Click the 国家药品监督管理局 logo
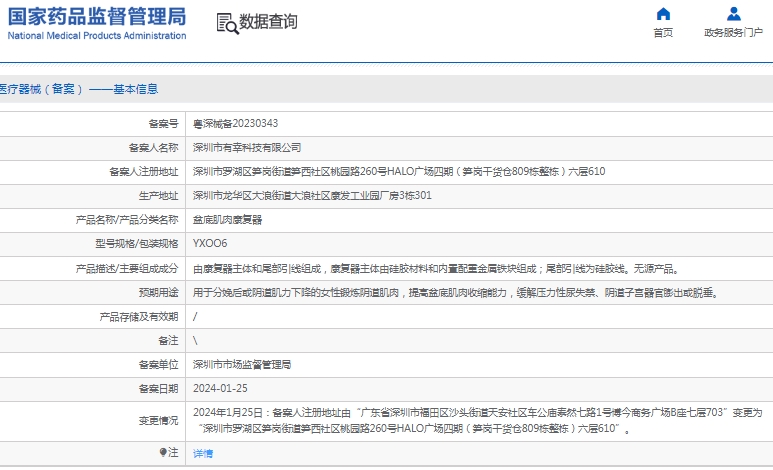 pos(97,17)
